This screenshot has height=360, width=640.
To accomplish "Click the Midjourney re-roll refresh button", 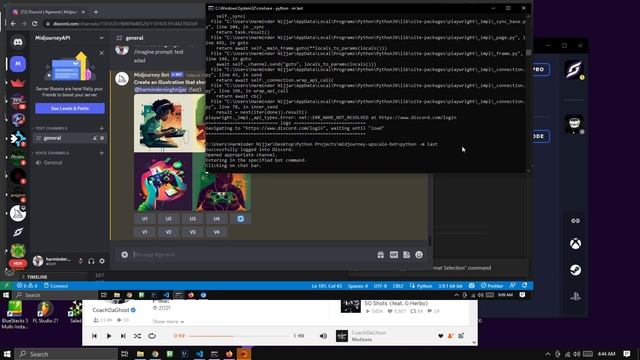I will click(x=240, y=219).
